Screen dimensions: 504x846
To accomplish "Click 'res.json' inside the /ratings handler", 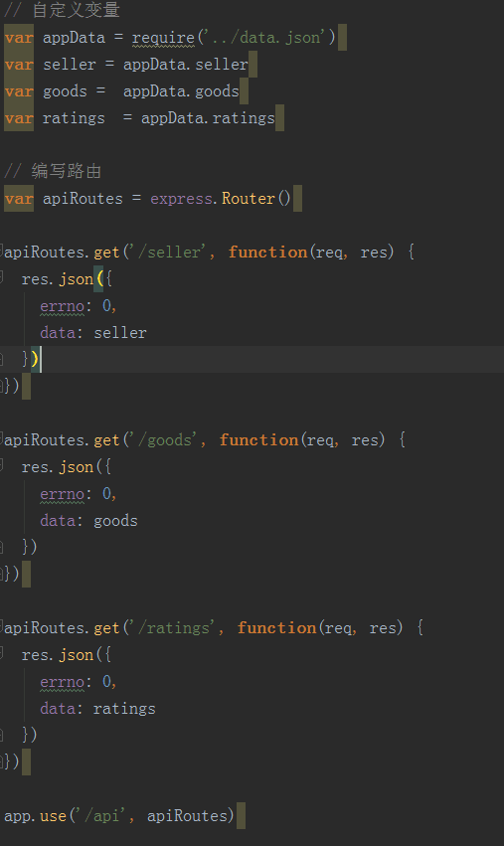I will 58,655.
